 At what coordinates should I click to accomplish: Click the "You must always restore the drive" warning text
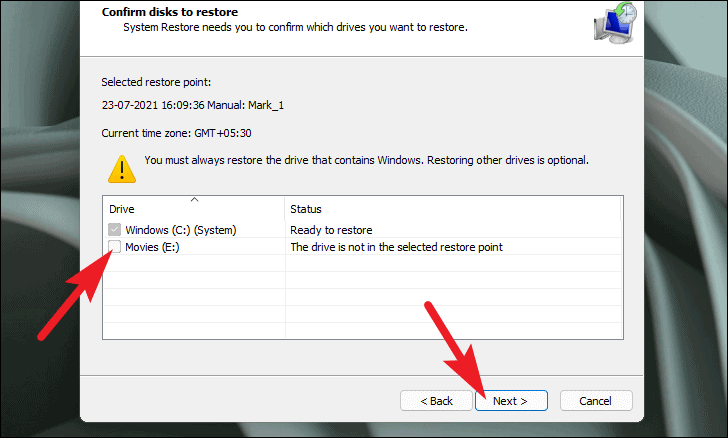(x=366, y=159)
